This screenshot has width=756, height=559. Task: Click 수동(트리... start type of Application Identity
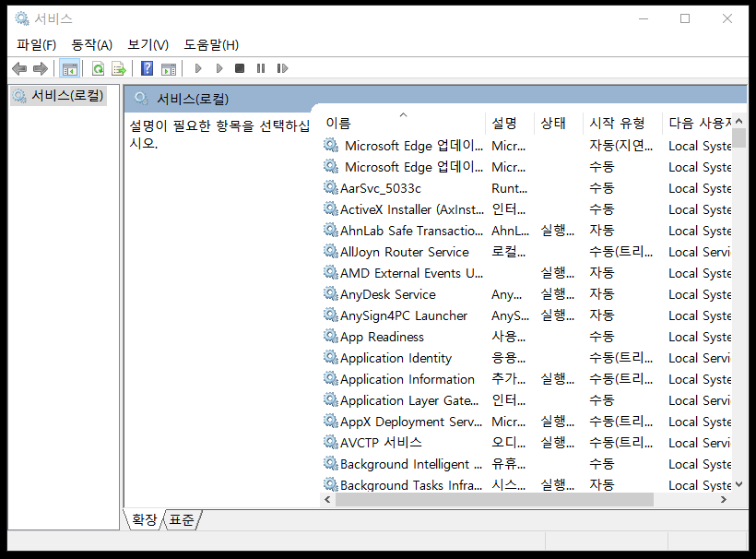621,358
